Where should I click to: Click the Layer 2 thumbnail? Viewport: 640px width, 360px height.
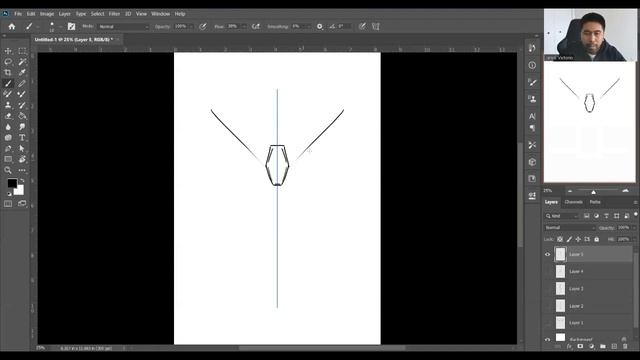(560, 306)
